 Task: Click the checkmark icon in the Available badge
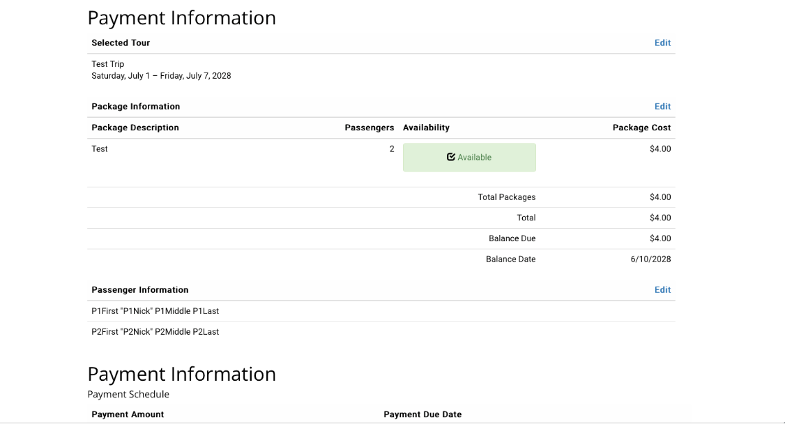pos(451,157)
